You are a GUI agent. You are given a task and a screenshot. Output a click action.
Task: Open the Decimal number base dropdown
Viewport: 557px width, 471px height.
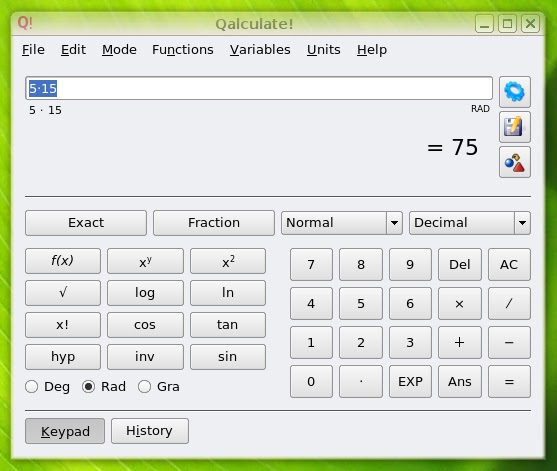click(470, 223)
